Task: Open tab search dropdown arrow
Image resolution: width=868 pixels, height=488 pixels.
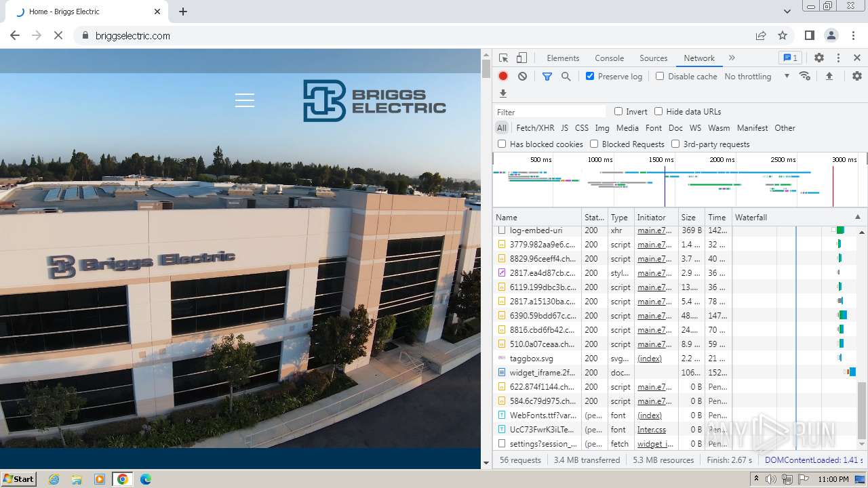Action: coord(787,12)
